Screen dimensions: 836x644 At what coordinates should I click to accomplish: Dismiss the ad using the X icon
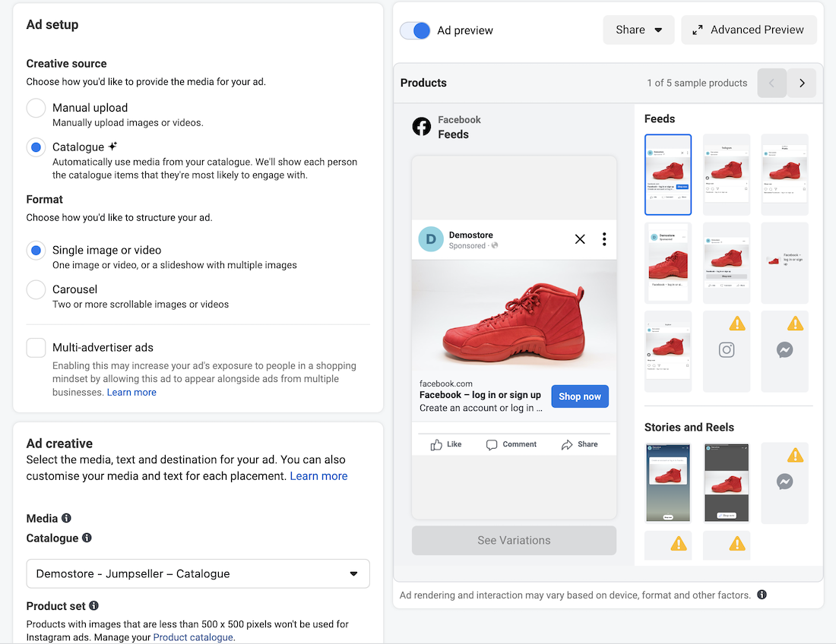pyautogui.click(x=580, y=239)
